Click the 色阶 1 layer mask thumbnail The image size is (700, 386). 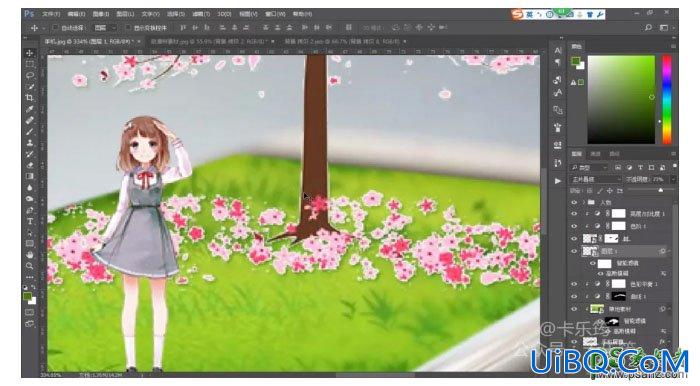[618, 226]
